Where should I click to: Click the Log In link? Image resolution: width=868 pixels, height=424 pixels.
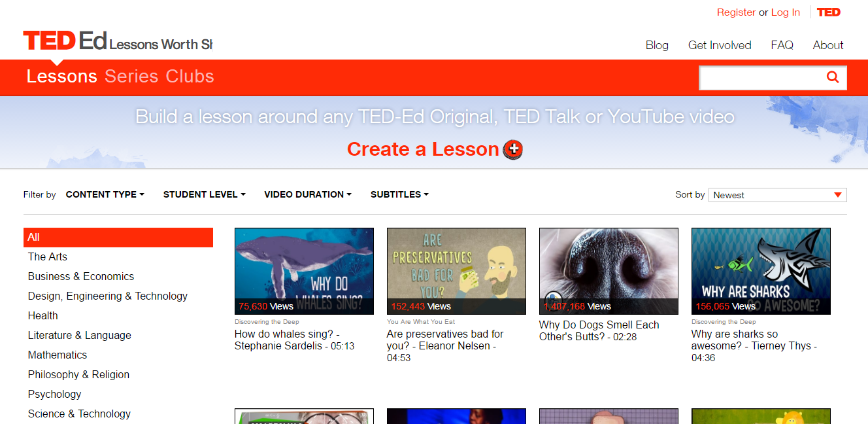click(x=785, y=12)
